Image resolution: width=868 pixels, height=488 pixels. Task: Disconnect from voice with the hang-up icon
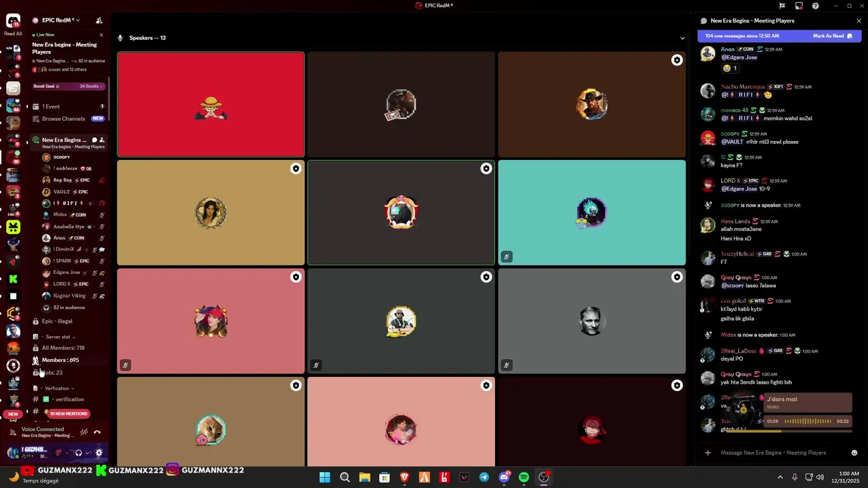coord(97,432)
